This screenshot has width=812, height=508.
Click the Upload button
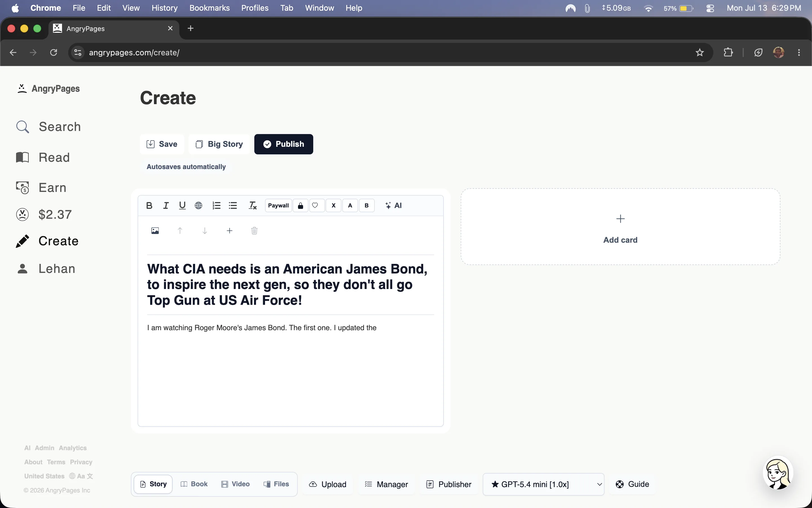point(328,484)
